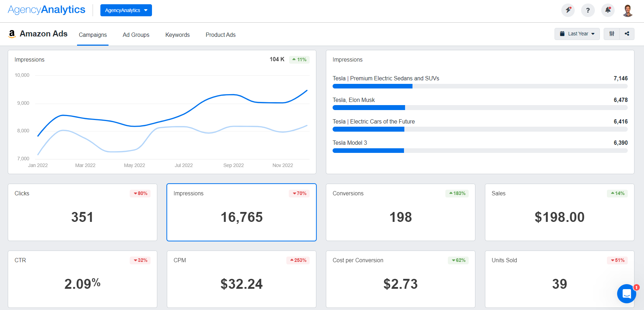Select the CTR 2.09% card
Image resolution: width=644 pixels, height=310 pixels.
82,279
